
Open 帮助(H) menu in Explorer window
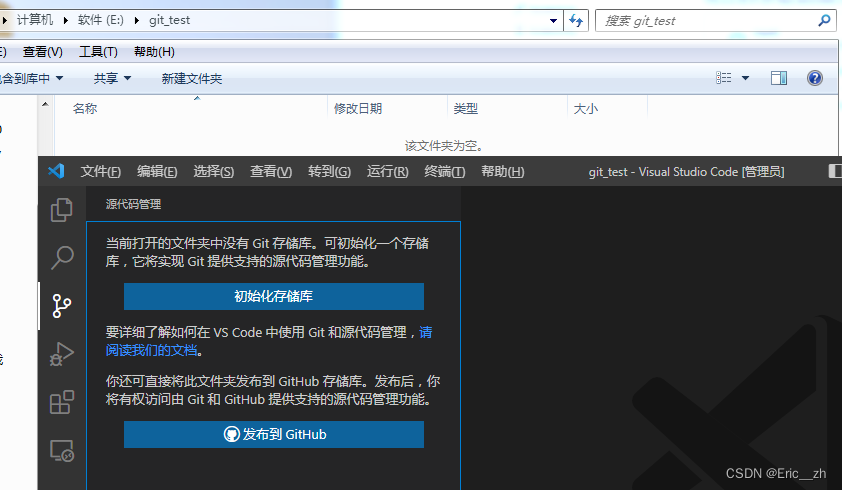pyautogui.click(x=154, y=52)
